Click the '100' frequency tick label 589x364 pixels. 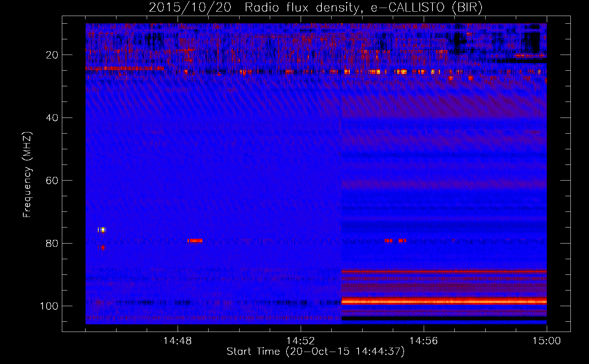(x=49, y=306)
